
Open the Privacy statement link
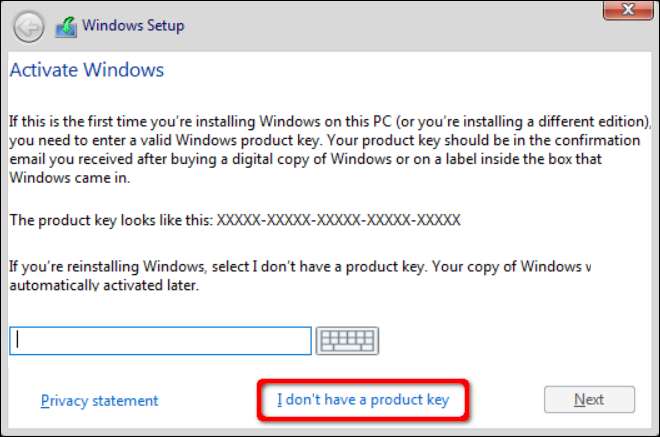99,400
